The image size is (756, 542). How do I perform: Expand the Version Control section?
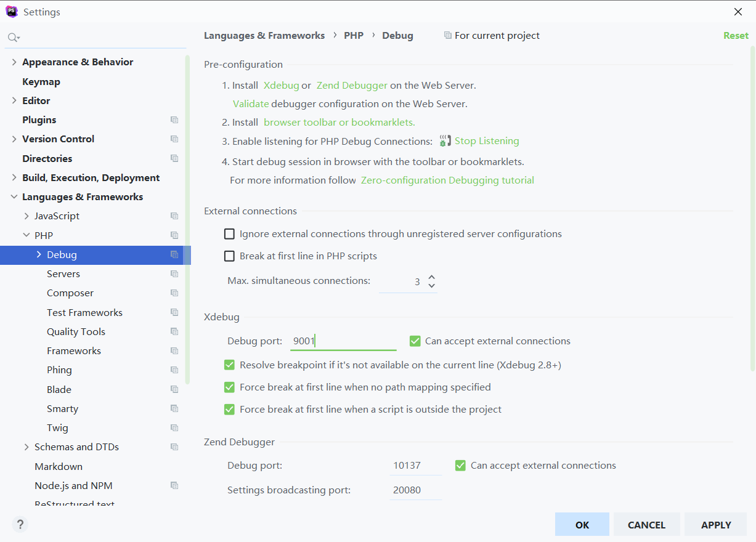(x=14, y=139)
